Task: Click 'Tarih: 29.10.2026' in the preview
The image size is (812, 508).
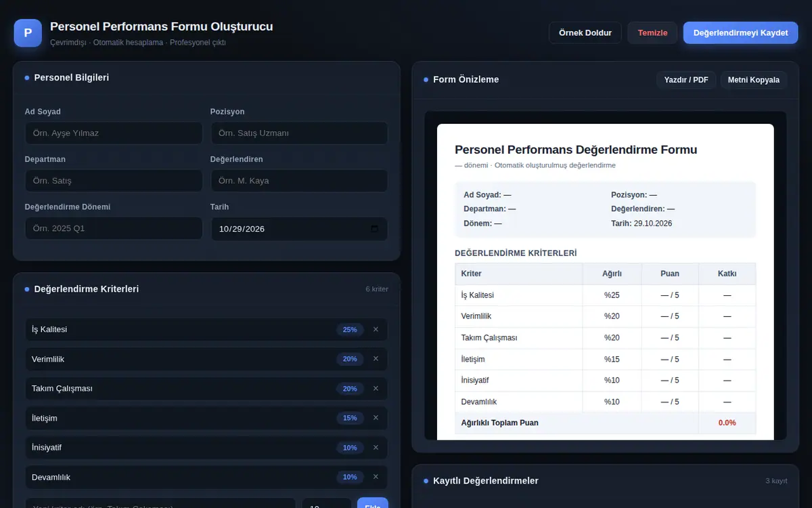Action: (641, 224)
